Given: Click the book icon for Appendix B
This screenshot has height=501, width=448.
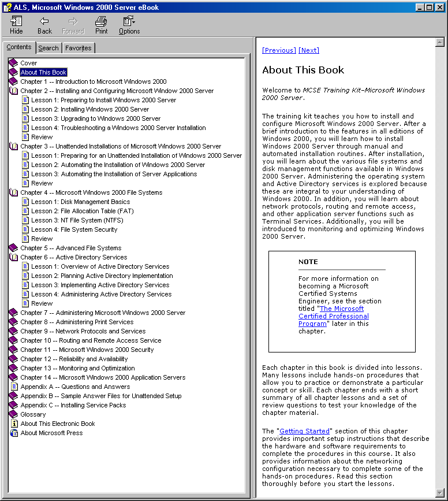Looking at the screenshot, I should coord(13,396).
